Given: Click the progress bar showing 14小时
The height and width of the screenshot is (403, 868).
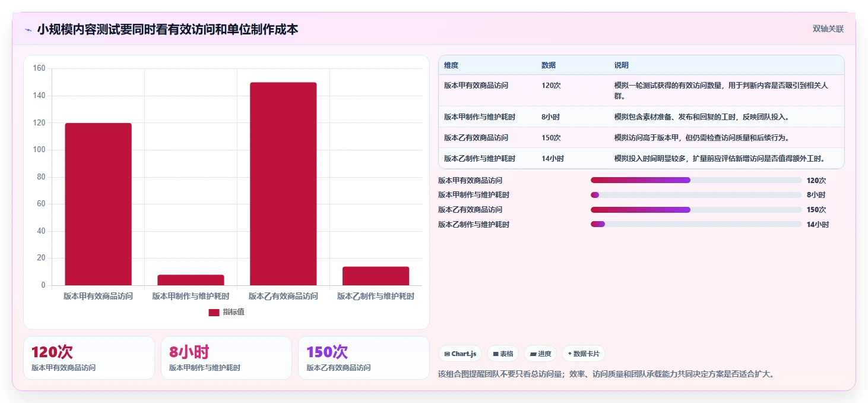Looking at the screenshot, I should tap(696, 224).
